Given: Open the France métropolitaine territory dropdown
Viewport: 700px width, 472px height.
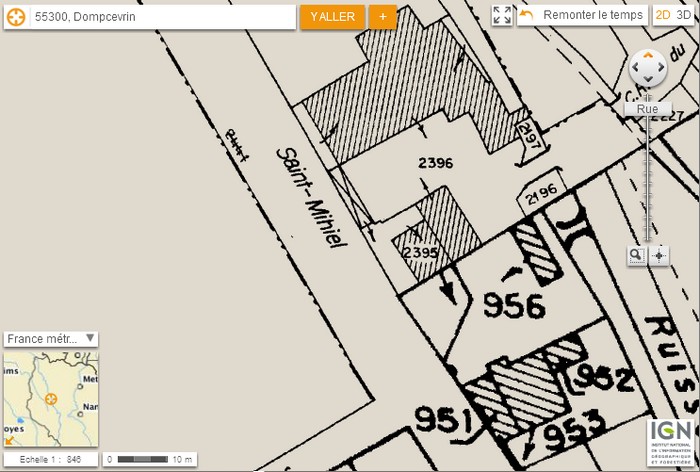Looking at the screenshot, I should coord(51,339).
